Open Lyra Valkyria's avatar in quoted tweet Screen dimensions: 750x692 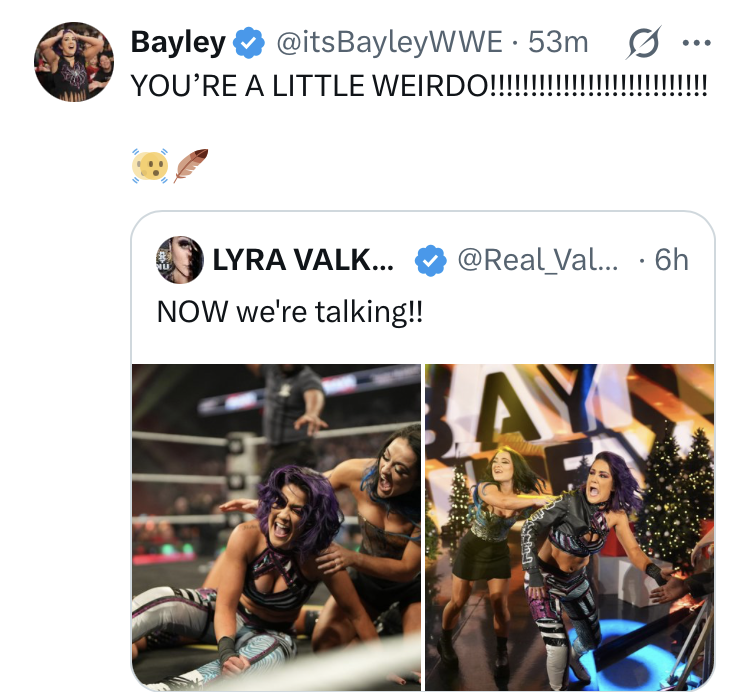[x=180, y=260]
